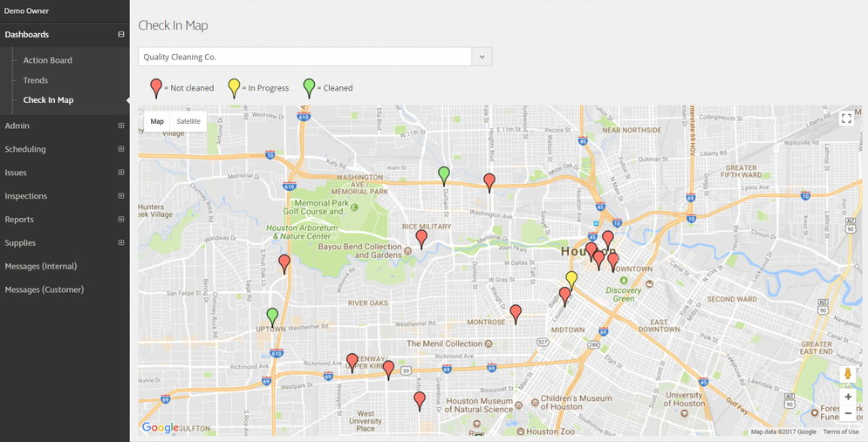
Task: Expand the Issues section
Action: pos(120,172)
